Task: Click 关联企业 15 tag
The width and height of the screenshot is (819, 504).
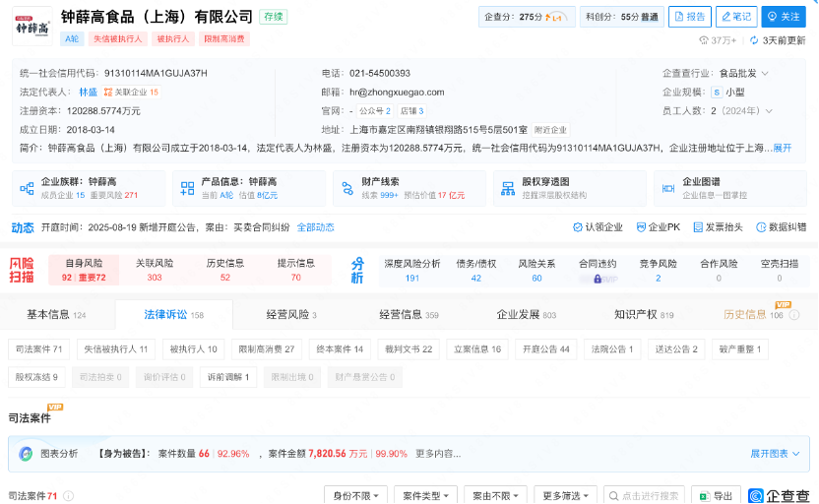Action: [x=131, y=92]
